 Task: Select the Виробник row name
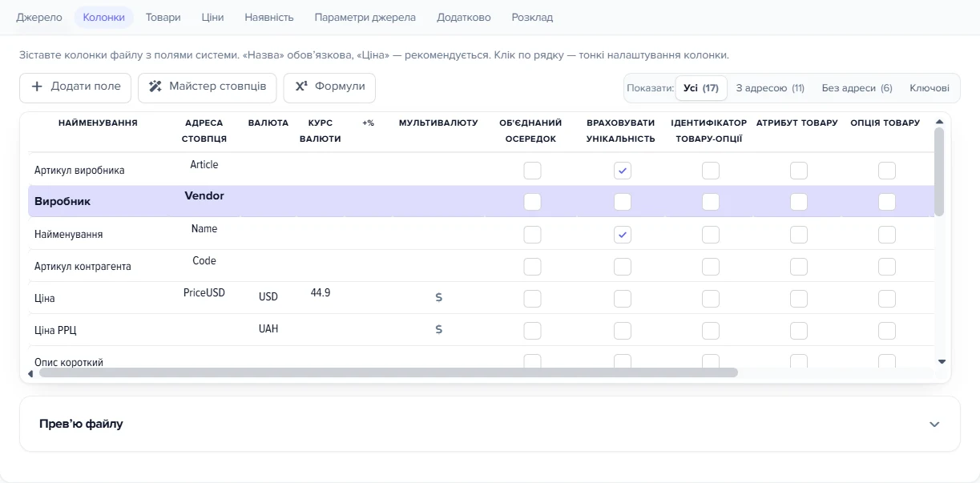[x=63, y=202]
